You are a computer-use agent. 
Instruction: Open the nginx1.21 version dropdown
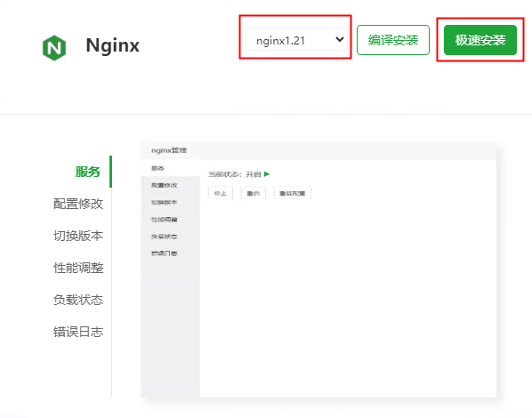(296, 40)
